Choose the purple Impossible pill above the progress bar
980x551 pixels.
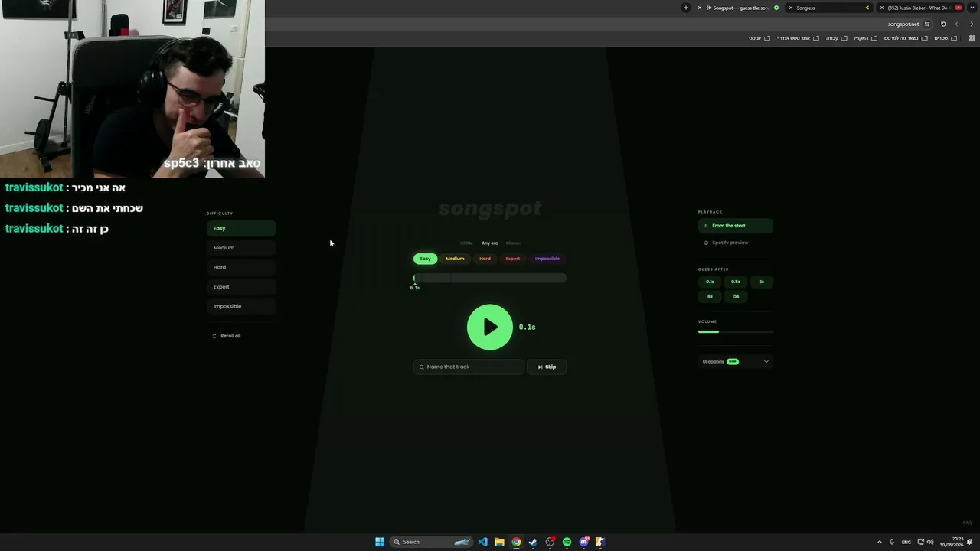[547, 259]
